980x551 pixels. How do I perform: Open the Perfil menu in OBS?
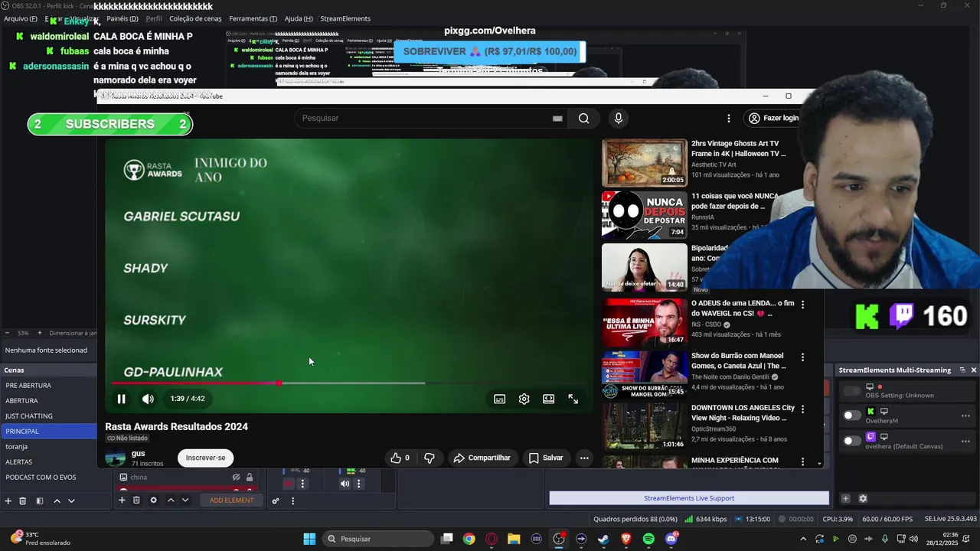153,18
